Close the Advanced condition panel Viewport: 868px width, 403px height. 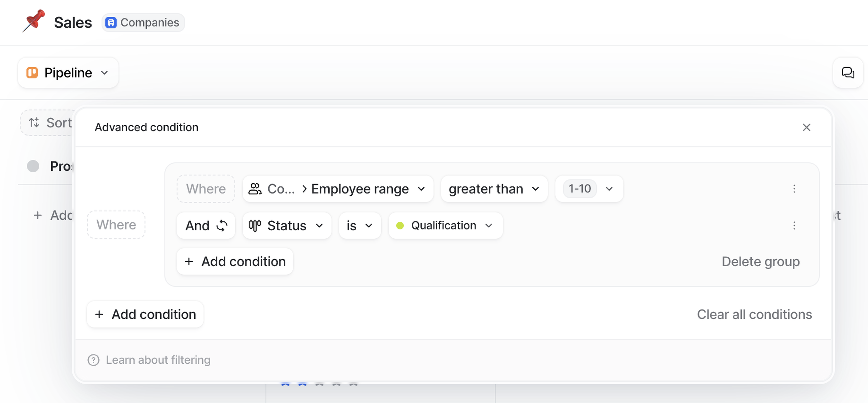tap(806, 127)
